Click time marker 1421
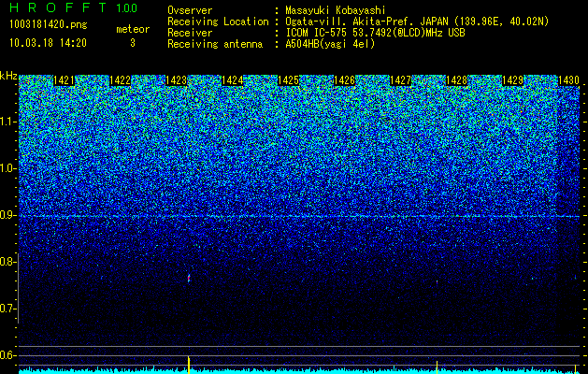Image resolution: width=588 pixels, height=374 pixels. coord(64,80)
